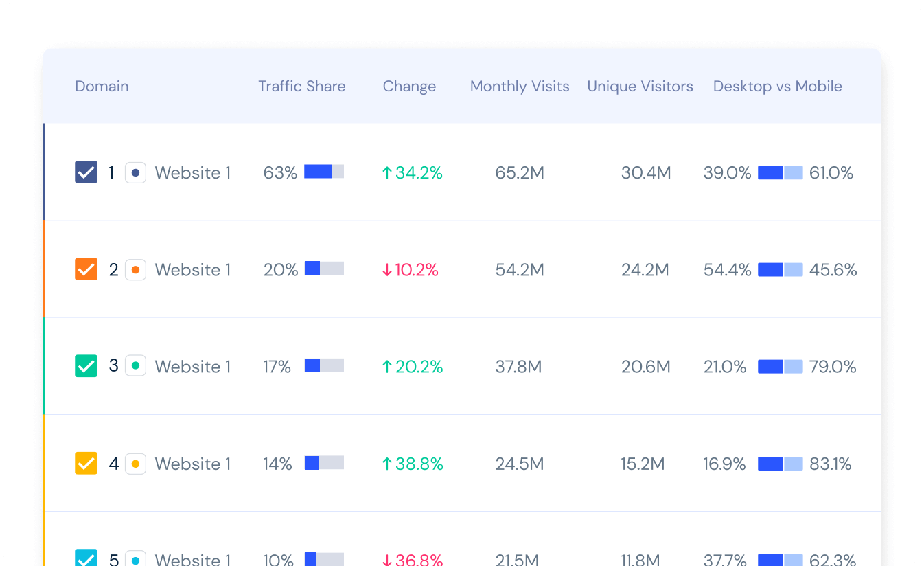This screenshot has height=566, width=924.
Task: Uncheck the green checkbox for row 3
Action: point(86,366)
